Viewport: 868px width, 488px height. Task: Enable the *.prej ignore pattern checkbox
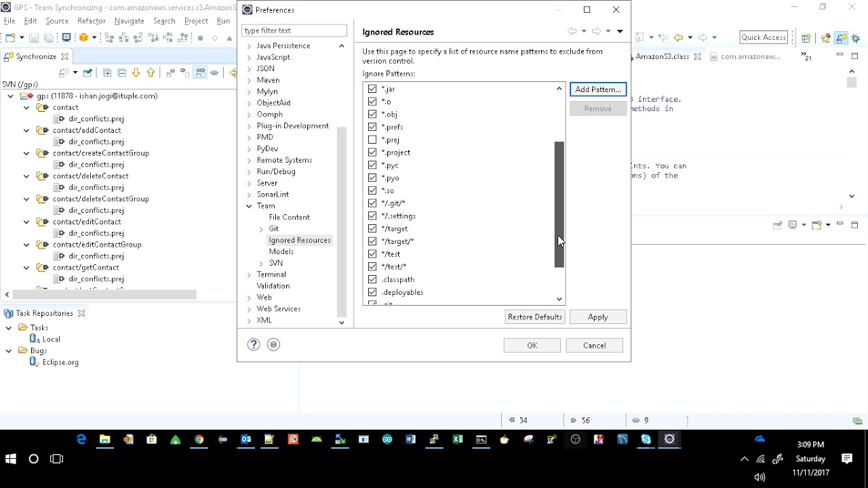pyautogui.click(x=372, y=140)
